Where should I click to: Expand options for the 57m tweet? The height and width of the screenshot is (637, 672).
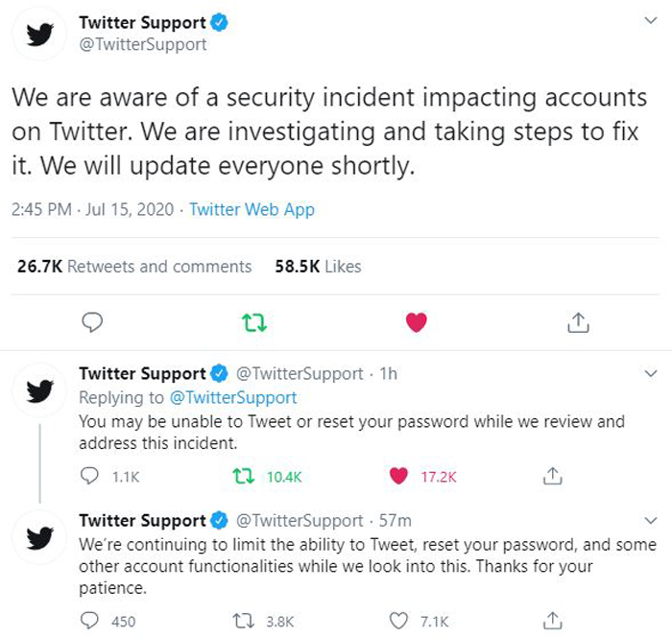651,521
